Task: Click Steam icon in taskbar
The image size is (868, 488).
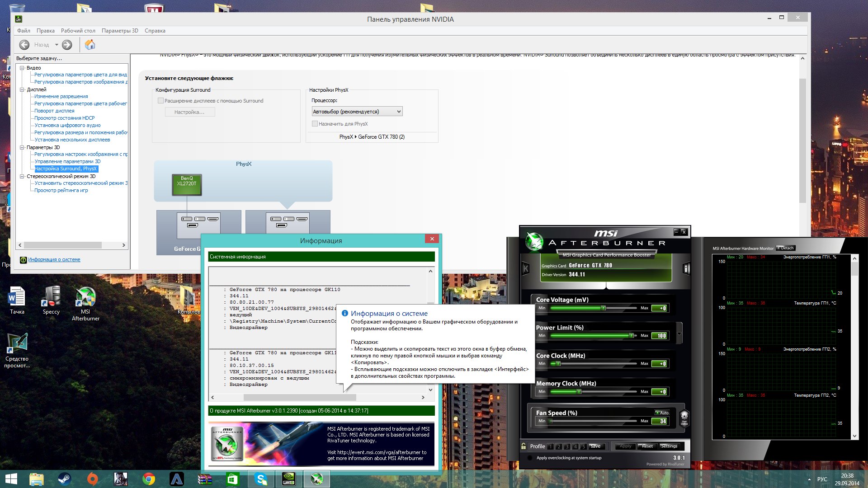Action: click(x=64, y=479)
